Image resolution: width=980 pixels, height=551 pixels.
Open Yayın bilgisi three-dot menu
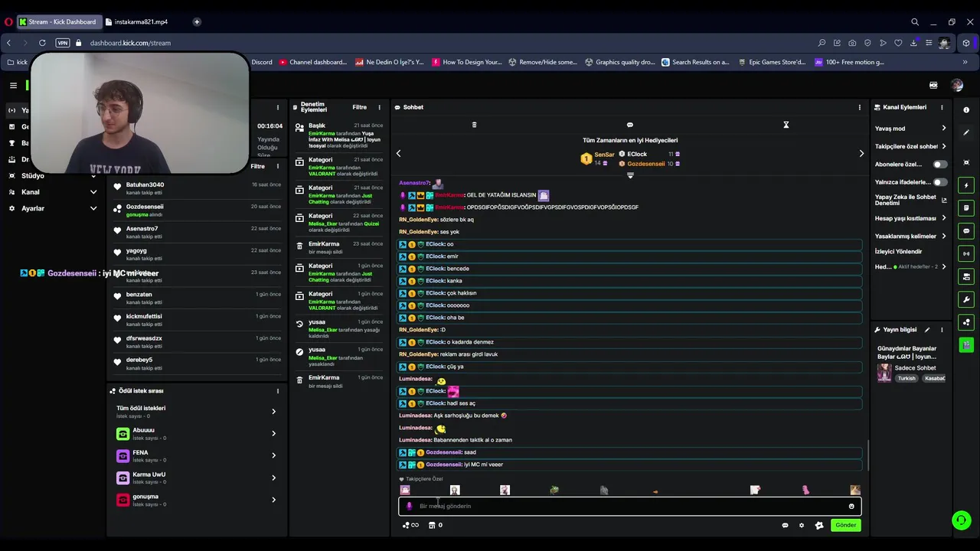[942, 330]
